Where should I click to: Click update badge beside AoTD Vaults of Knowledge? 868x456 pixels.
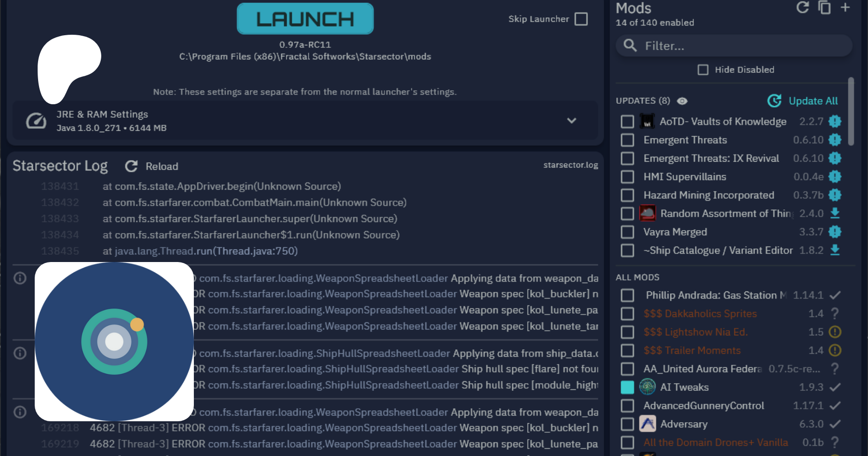point(835,122)
